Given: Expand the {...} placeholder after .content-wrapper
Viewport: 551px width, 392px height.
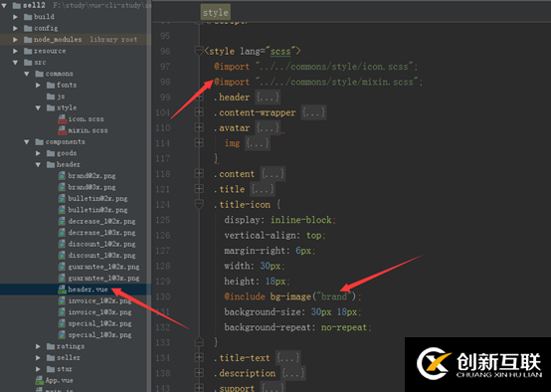Looking at the screenshot, I should click(x=313, y=112).
